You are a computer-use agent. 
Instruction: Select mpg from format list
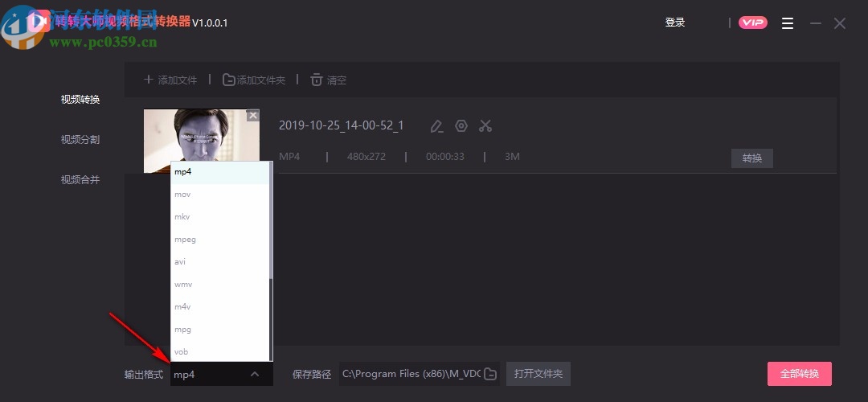219,330
